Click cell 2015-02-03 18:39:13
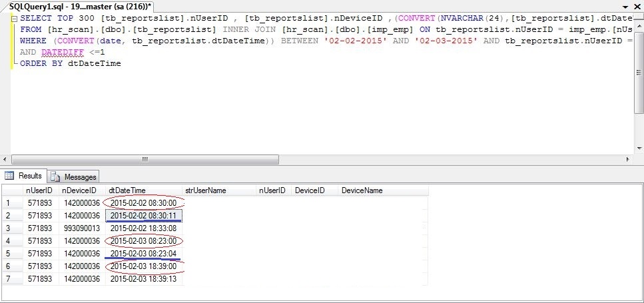 (144, 279)
